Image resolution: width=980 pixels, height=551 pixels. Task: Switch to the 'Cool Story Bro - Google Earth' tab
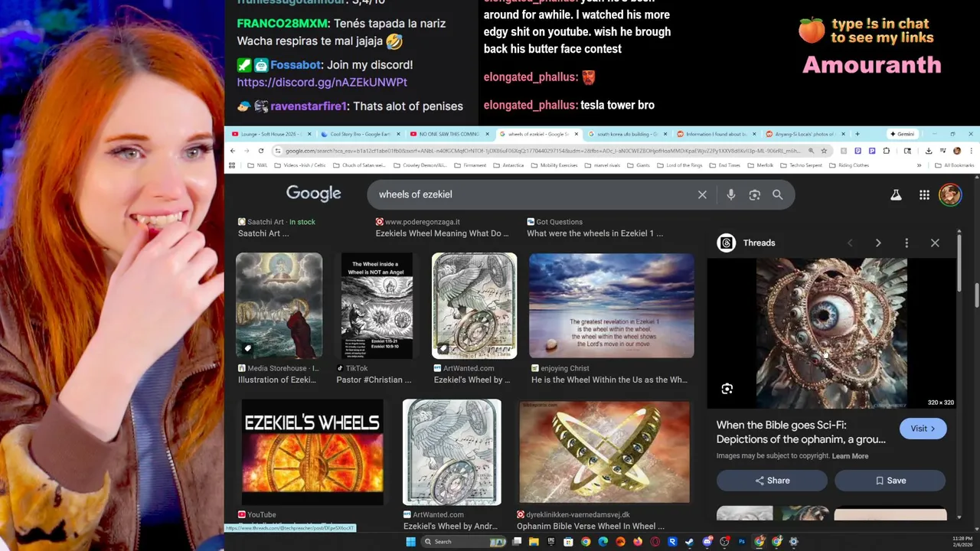click(356, 134)
